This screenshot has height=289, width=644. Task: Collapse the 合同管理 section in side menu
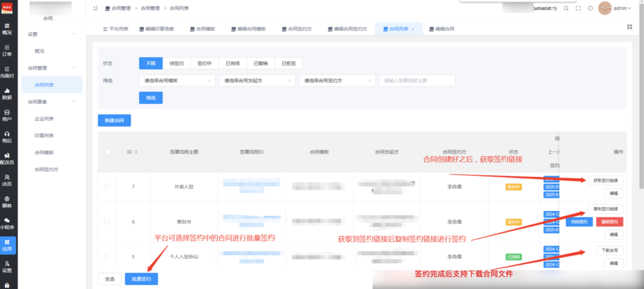(74, 67)
